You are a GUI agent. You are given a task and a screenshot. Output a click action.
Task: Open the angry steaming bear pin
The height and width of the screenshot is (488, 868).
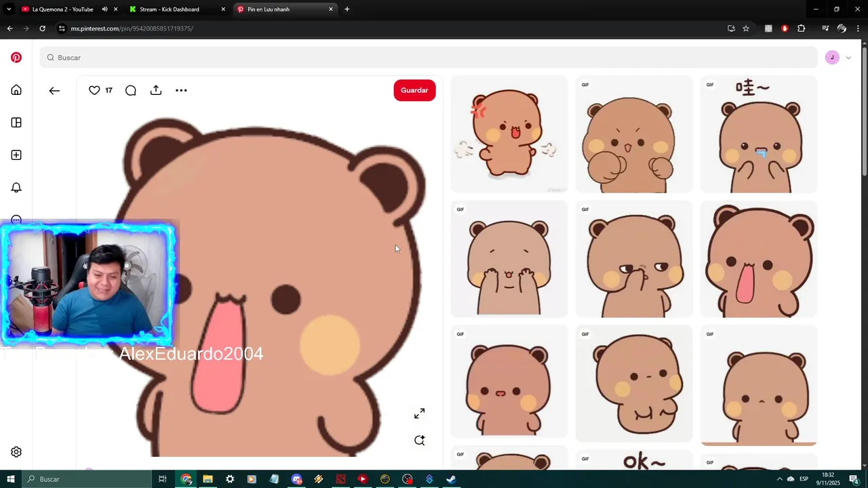[509, 134]
